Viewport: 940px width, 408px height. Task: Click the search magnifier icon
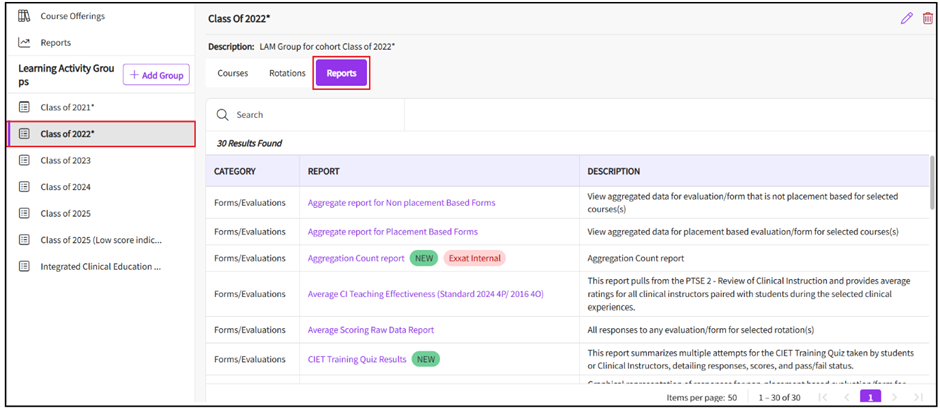point(223,115)
